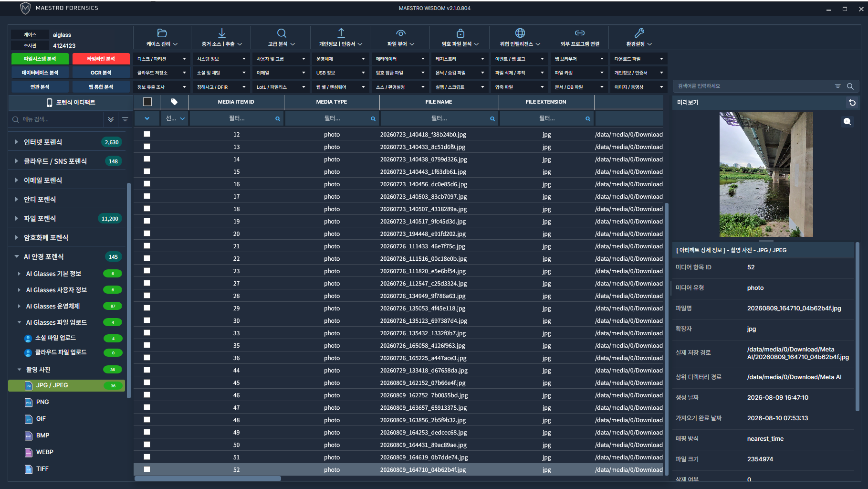
Task: Click the 개인정보 | 인증서 upload icon
Action: [341, 33]
